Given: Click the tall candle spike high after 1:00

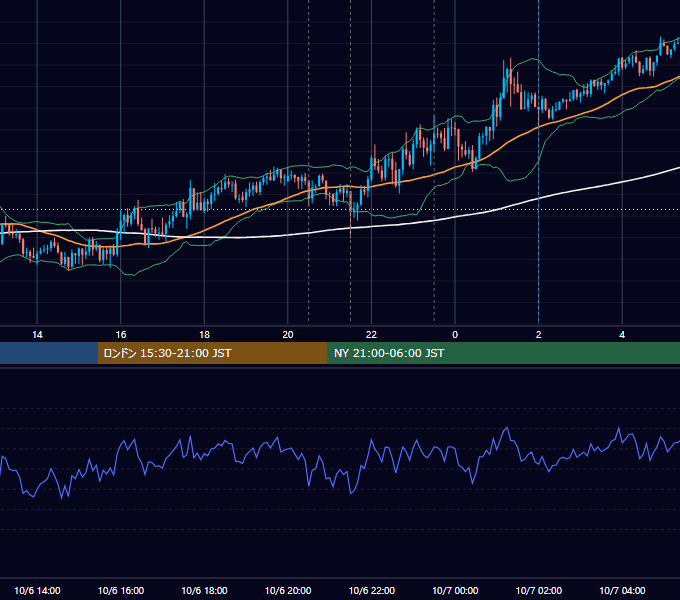Looking at the screenshot, I should (510, 61).
